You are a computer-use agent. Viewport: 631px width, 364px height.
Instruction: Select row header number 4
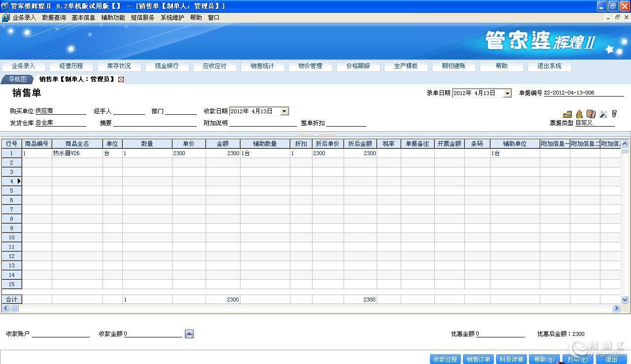pos(12,181)
